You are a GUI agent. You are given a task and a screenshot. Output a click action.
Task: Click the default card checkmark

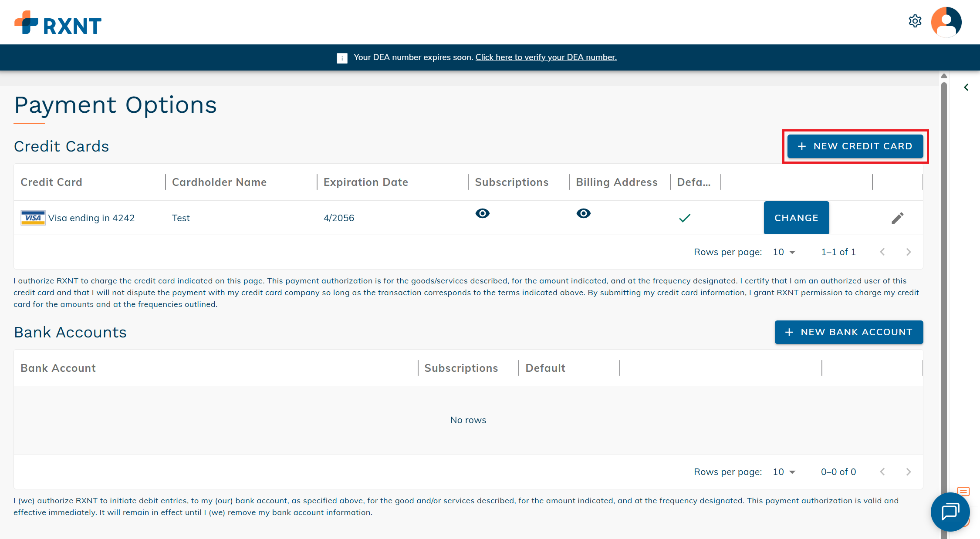point(685,218)
